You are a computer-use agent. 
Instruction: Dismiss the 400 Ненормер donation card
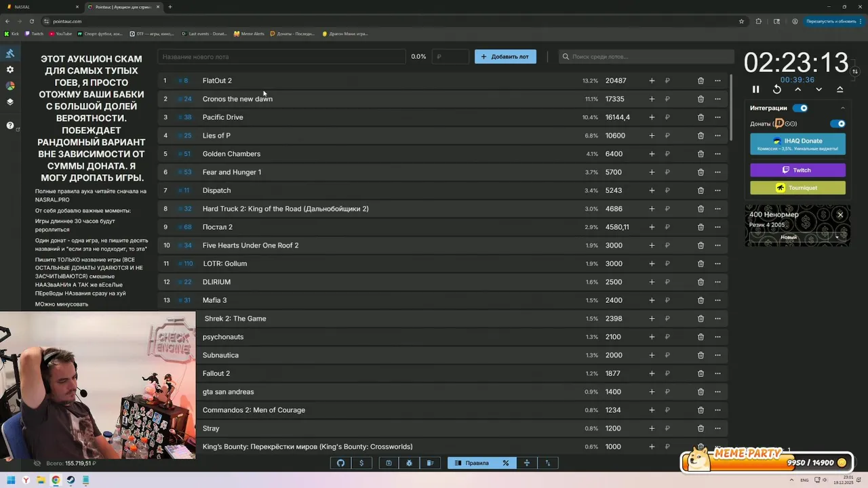click(x=840, y=215)
